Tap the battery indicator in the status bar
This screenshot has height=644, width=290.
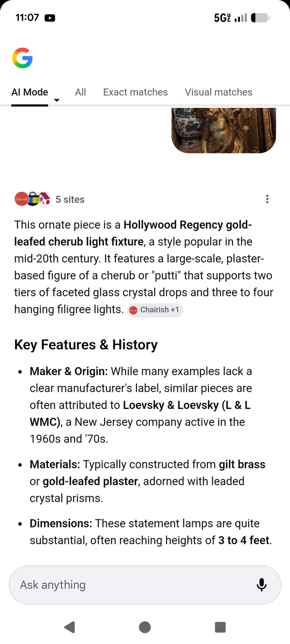point(260,18)
